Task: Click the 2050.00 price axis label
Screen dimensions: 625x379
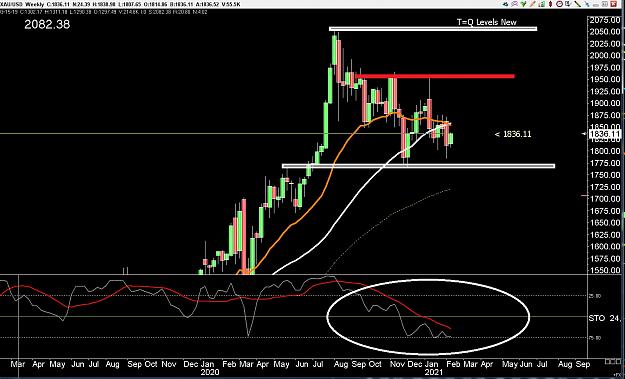Action: pyautogui.click(x=604, y=31)
